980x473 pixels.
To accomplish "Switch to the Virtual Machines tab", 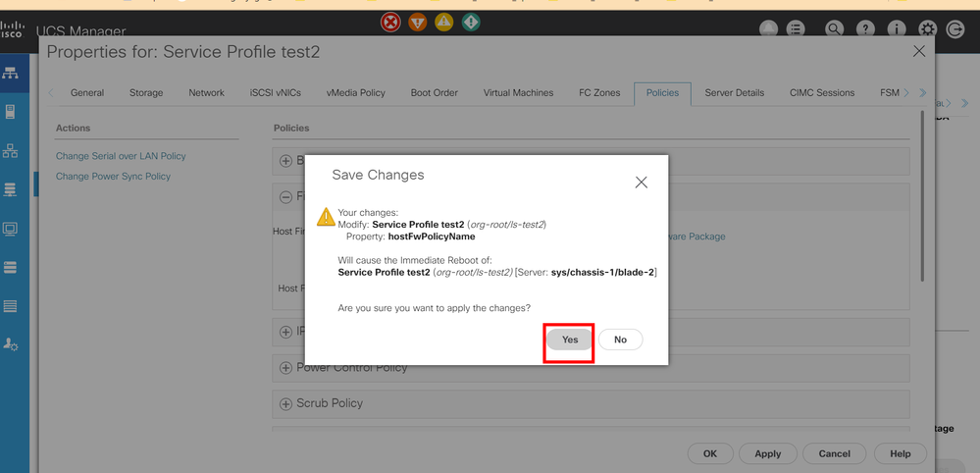I will tap(518, 92).
